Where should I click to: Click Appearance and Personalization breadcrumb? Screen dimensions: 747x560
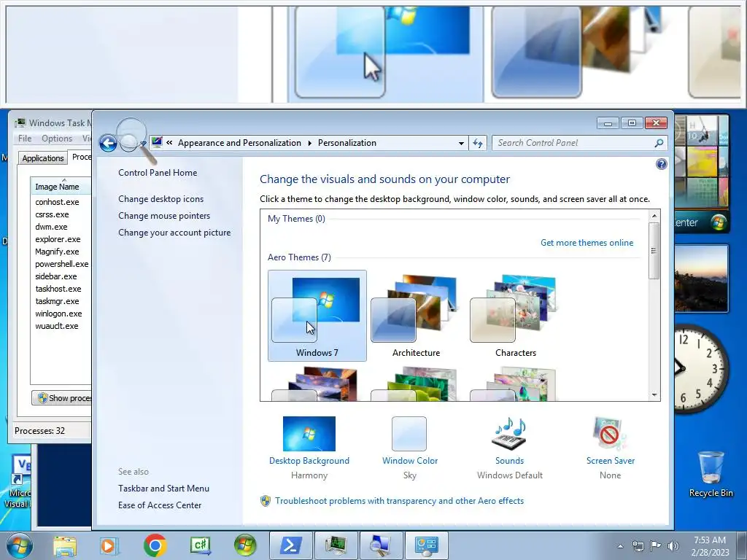[239, 143]
